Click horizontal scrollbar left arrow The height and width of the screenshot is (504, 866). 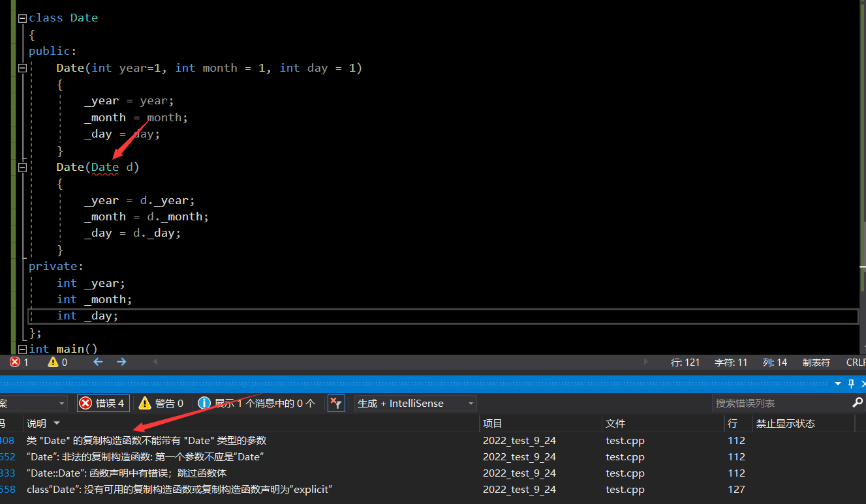155,362
